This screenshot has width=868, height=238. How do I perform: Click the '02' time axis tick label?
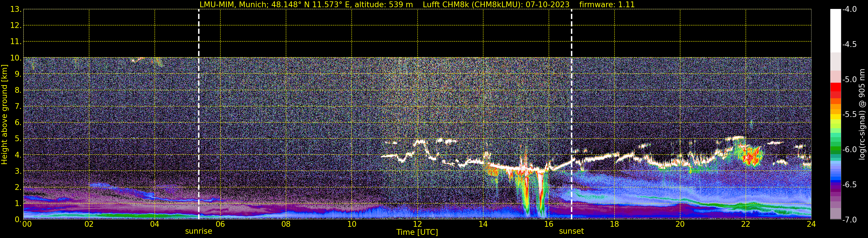click(x=89, y=224)
